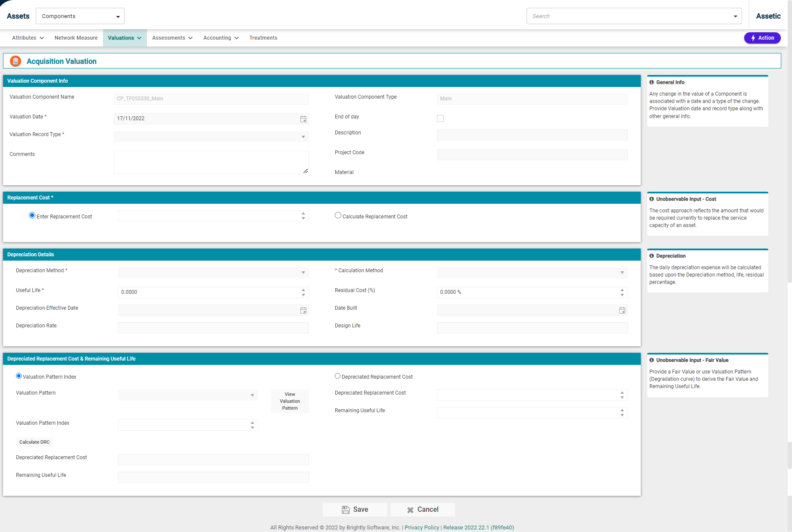Tick the End of day checkbox
Image resolution: width=792 pixels, height=532 pixels.
pyautogui.click(x=440, y=118)
